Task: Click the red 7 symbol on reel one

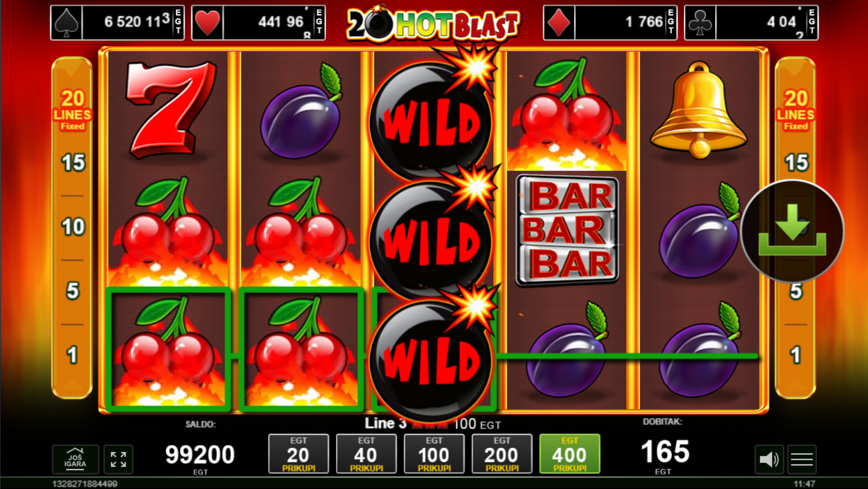Action: [169, 110]
